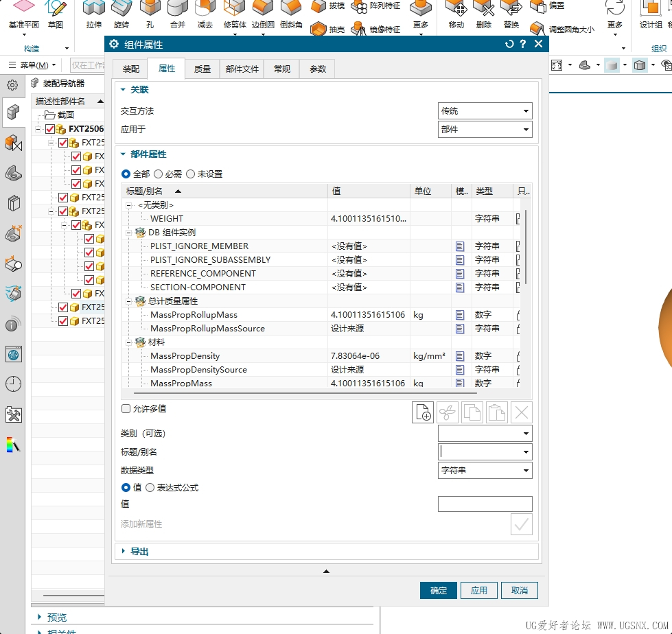Click the 描述性部件名 column header
The width and height of the screenshot is (672, 634).
pos(69,101)
